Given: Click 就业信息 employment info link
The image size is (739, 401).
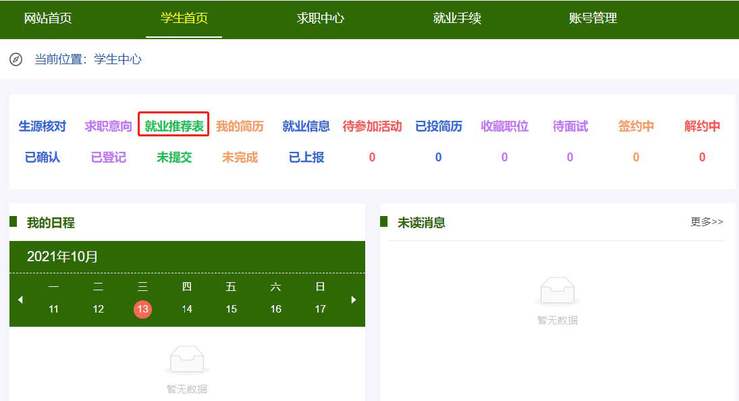Looking at the screenshot, I should [x=306, y=126].
